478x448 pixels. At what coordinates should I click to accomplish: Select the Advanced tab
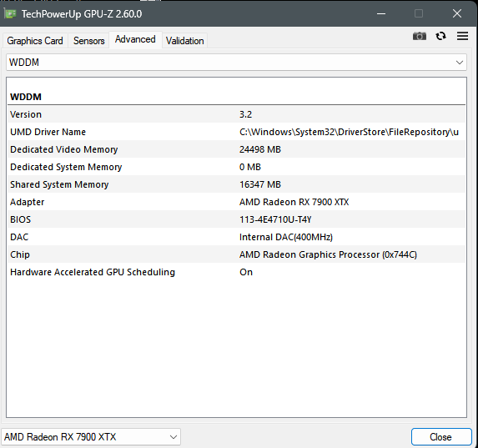(135, 39)
